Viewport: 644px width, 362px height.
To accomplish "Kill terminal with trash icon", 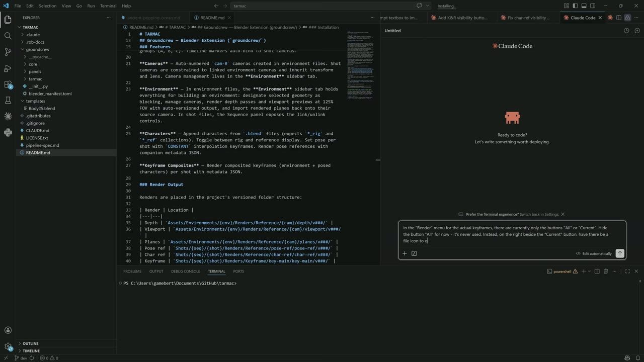I will [606, 271].
